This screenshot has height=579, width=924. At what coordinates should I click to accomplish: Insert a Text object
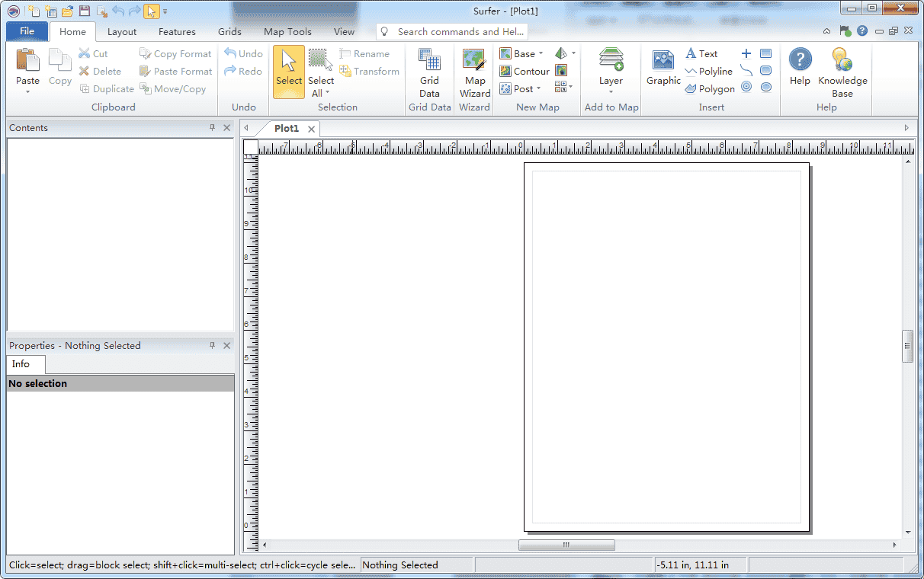pos(701,54)
